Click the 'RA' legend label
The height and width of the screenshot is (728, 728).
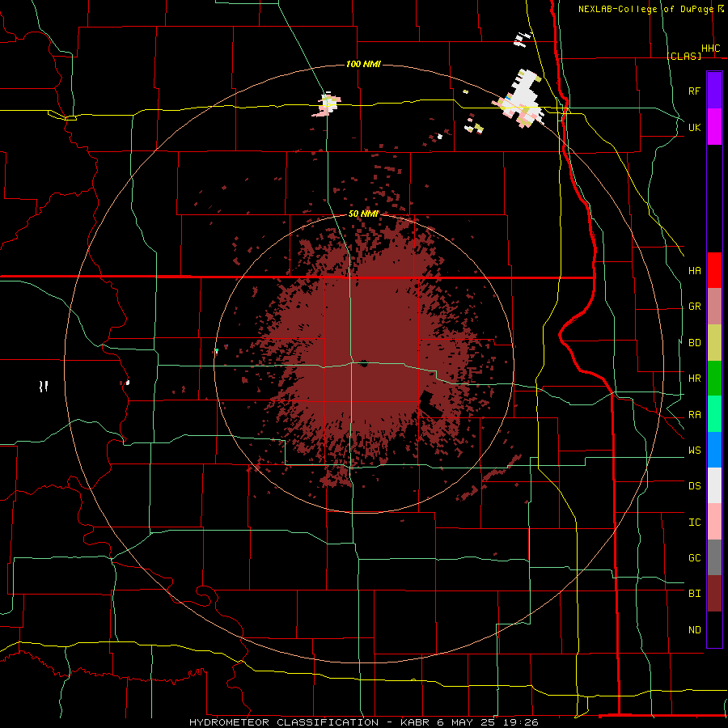click(x=694, y=415)
